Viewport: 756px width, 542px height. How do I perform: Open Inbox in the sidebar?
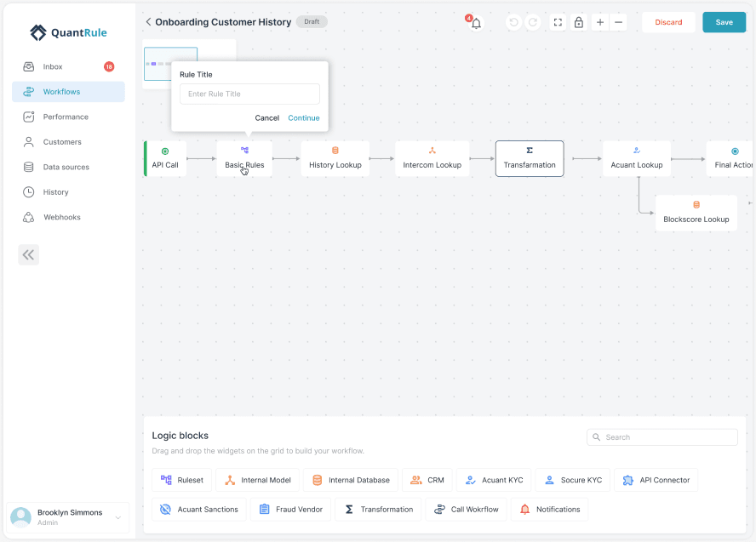pos(68,66)
